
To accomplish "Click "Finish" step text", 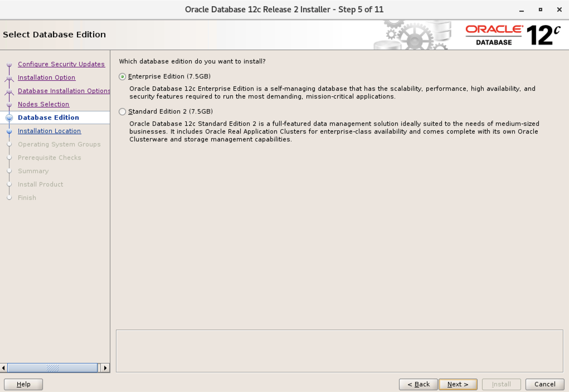I will tap(27, 198).
